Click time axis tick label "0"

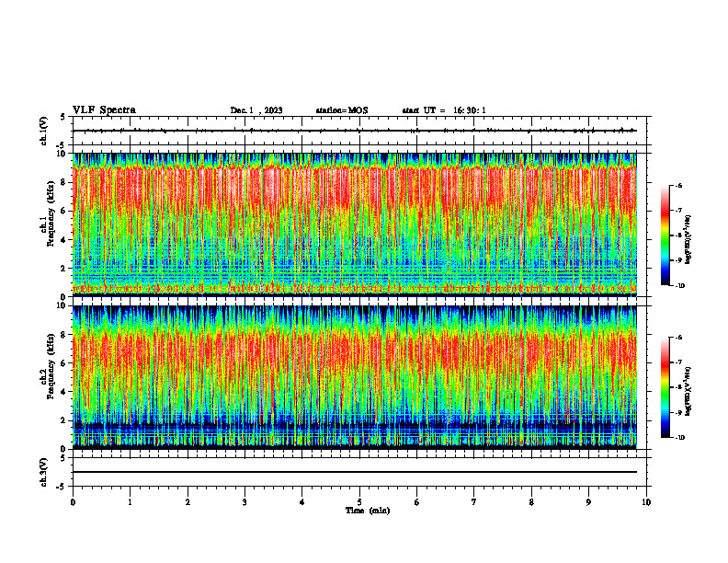coord(73,502)
